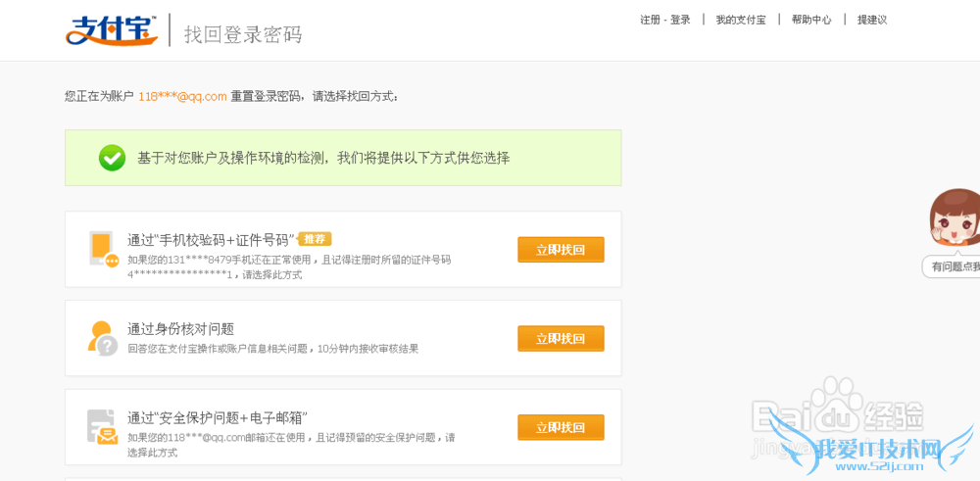The height and width of the screenshot is (481, 980).
Task: Click the account email 118***@qq.com
Action: pos(182,96)
